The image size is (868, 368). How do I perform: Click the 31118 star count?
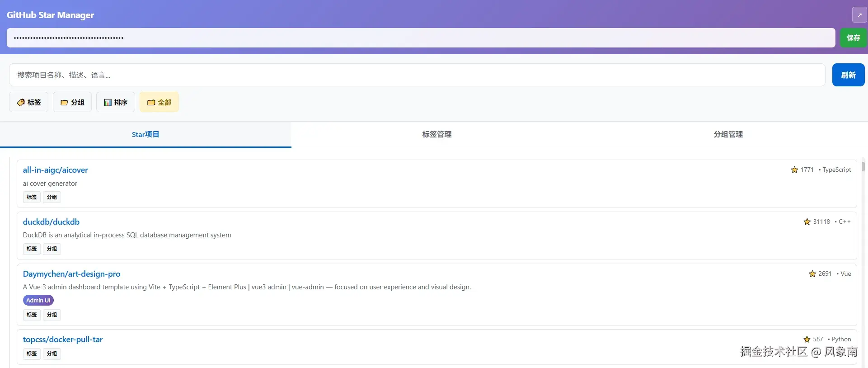click(x=821, y=222)
